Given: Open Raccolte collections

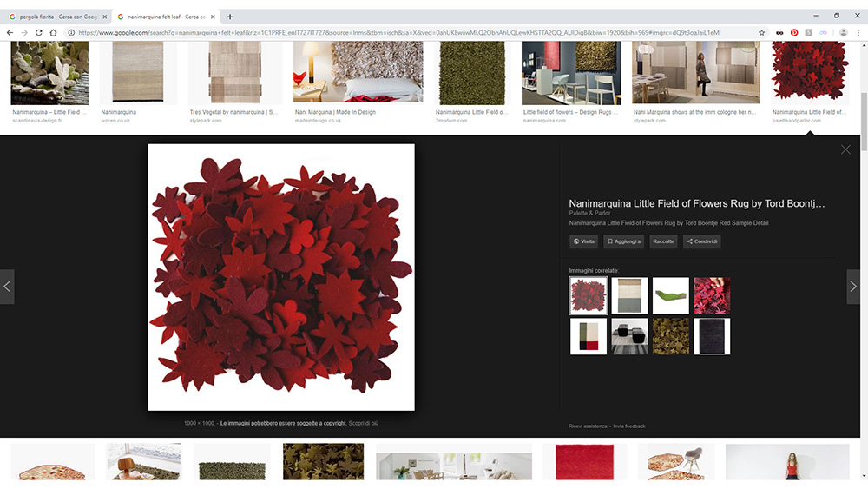Looking at the screenshot, I should click(663, 241).
